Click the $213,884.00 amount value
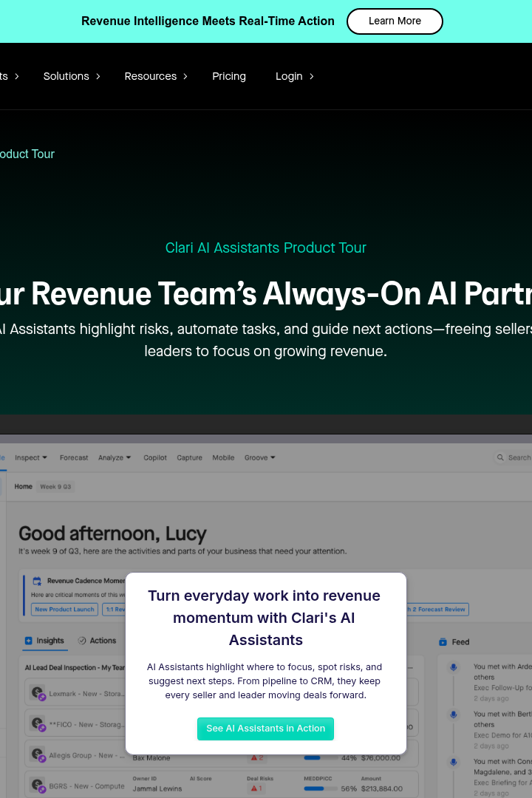The image size is (532, 798). (x=382, y=788)
